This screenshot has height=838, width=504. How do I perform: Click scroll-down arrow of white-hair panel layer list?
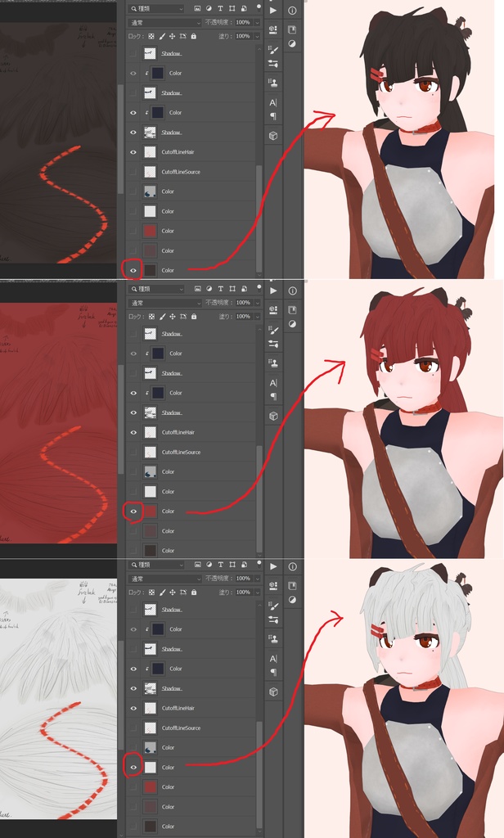[x=259, y=833]
